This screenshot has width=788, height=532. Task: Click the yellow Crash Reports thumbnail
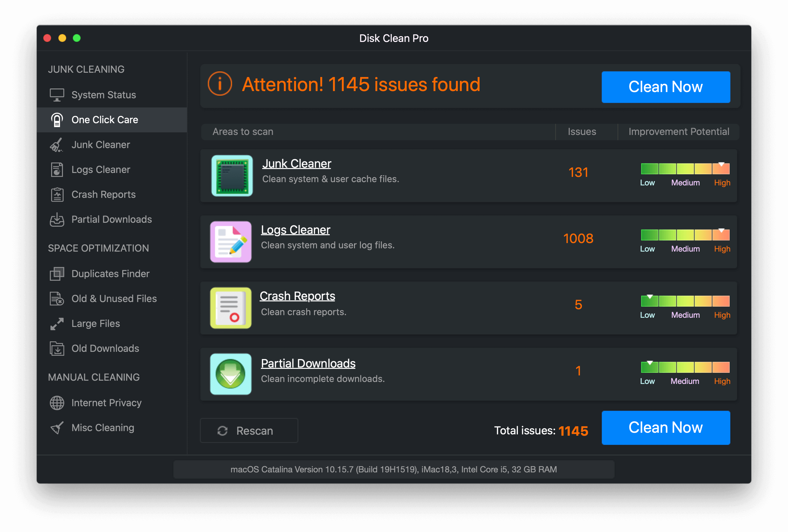(x=231, y=308)
